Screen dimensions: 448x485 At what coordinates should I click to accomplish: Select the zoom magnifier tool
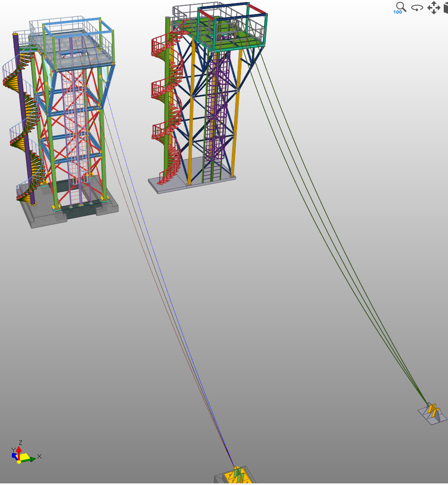coord(400,7)
